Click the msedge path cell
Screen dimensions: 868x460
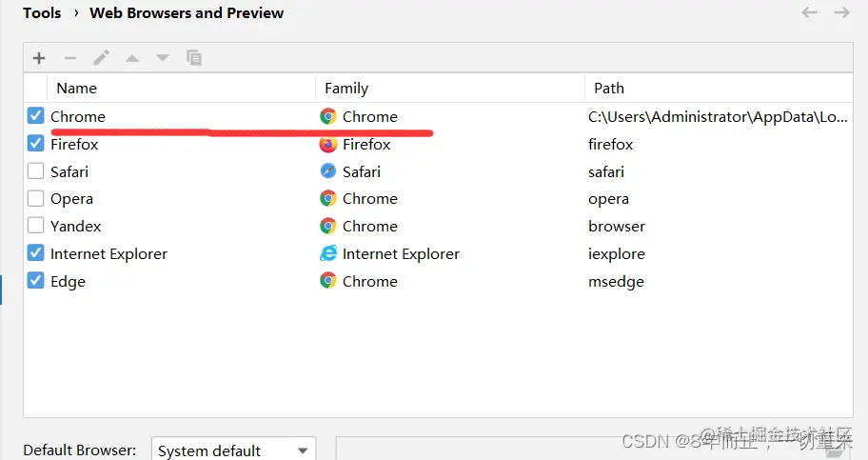tap(616, 282)
